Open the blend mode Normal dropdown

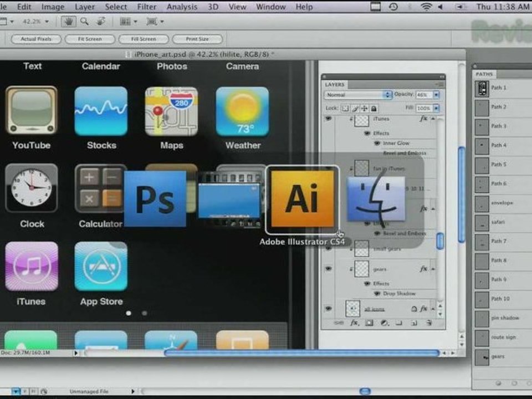(x=358, y=95)
